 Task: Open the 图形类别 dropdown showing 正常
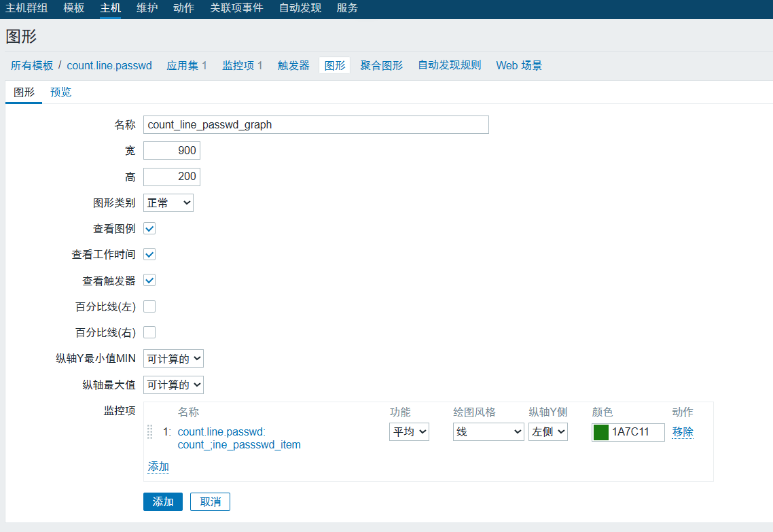click(x=168, y=202)
